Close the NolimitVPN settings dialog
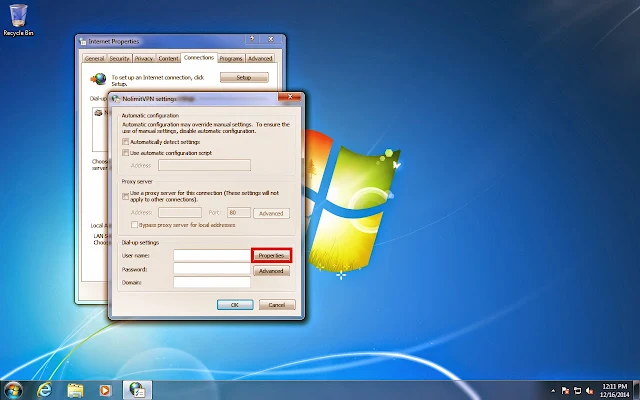 290,97
